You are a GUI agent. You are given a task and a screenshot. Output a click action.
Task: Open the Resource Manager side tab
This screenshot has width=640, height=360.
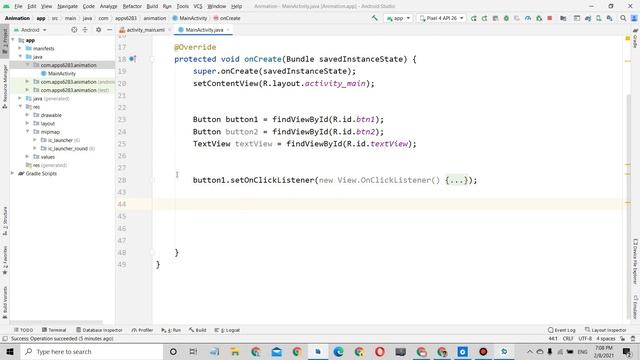point(5,87)
